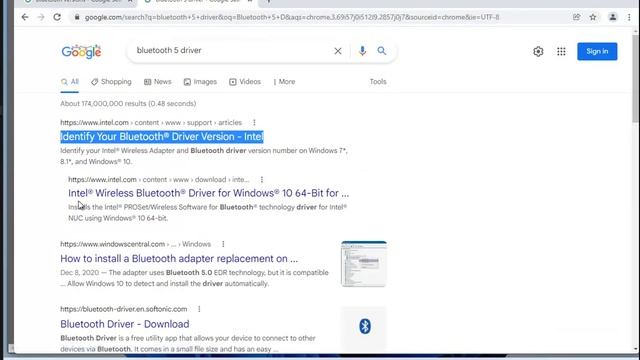Click the Bluetooth logo thumbnail for Softonic result
Viewport: 640px width, 360px height.
[x=364, y=328]
